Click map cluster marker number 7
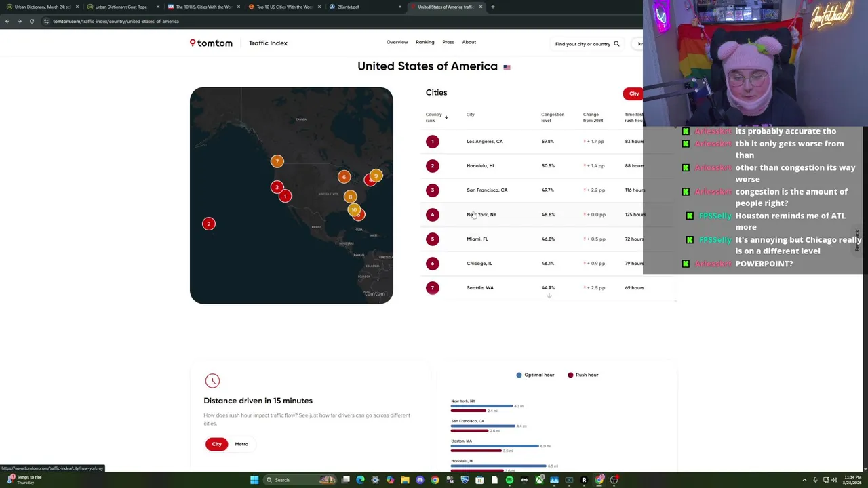This screenshot has width=868, height=488. point(277,161)
